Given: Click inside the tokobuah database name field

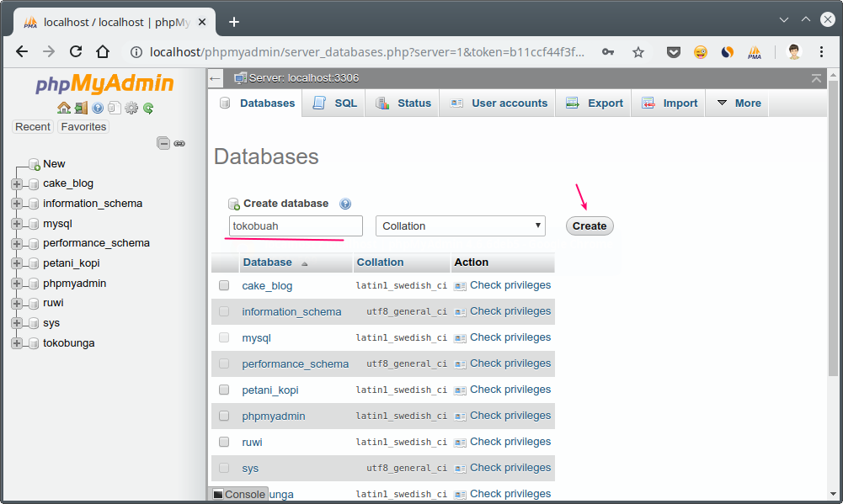Looking at the screenshot, I should (295, 225).
